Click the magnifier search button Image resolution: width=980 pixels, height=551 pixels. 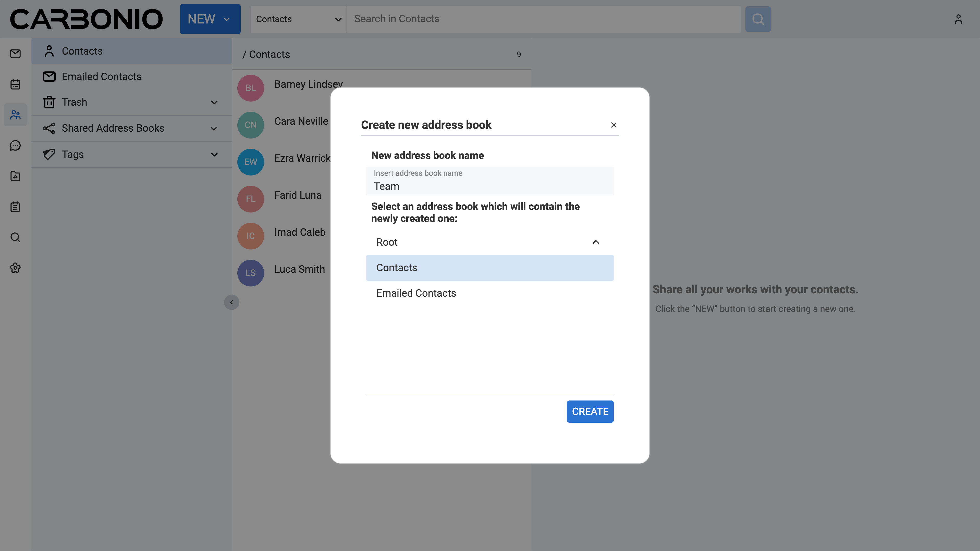click(x=757, y=19)
